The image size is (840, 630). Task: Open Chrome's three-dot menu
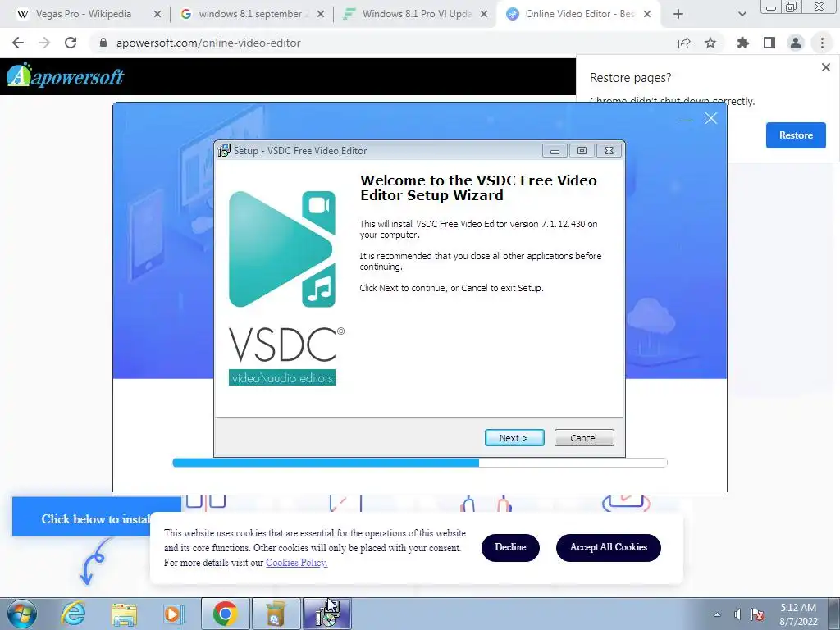[822, 43]
